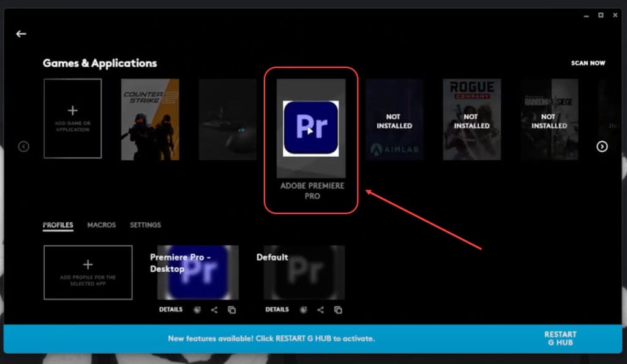The width and height of the screenshot is (627, 364).
Task: Select the dark mouse desktop tile
Action: coord(228,119)
